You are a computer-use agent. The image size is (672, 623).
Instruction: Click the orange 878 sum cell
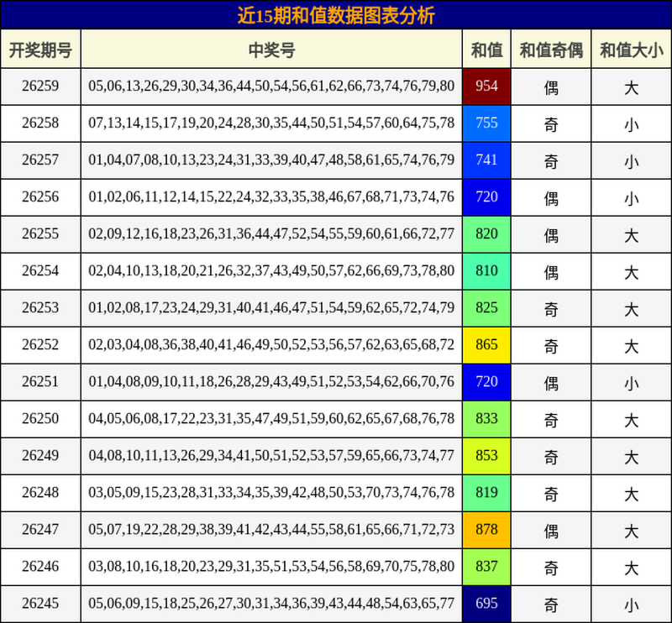pyautogui.click(x=486, y=530)
